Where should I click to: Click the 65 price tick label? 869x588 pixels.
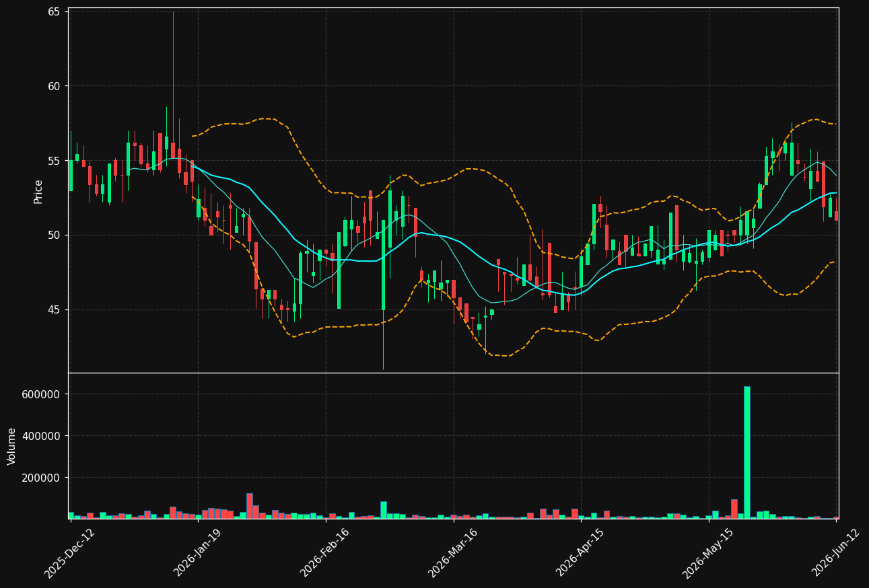coord(54,12)
